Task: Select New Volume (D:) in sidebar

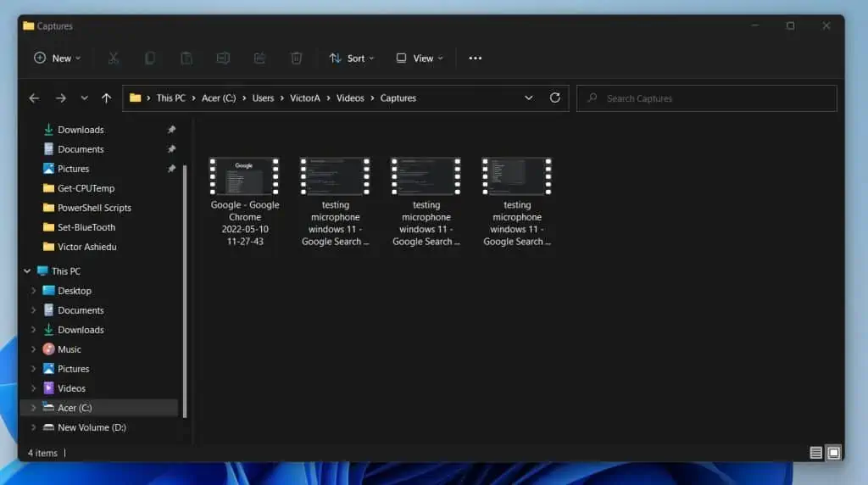Action: click(92, 427)
